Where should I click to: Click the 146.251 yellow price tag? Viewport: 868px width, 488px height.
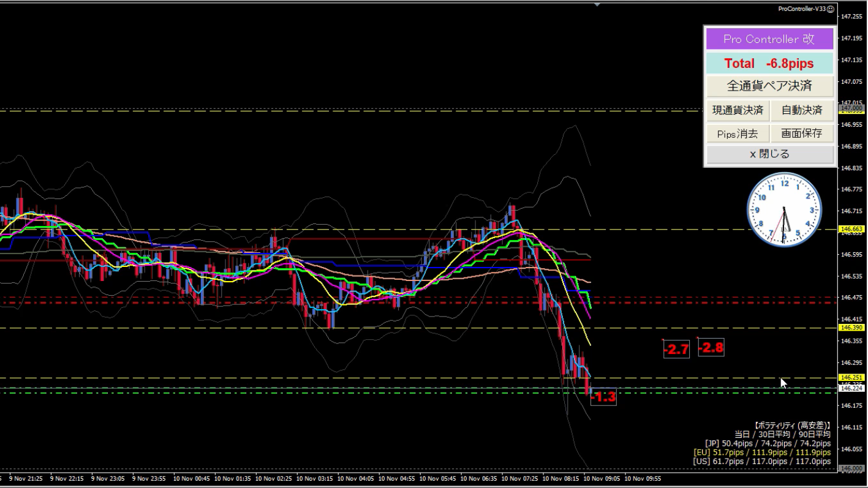[852, 377]
